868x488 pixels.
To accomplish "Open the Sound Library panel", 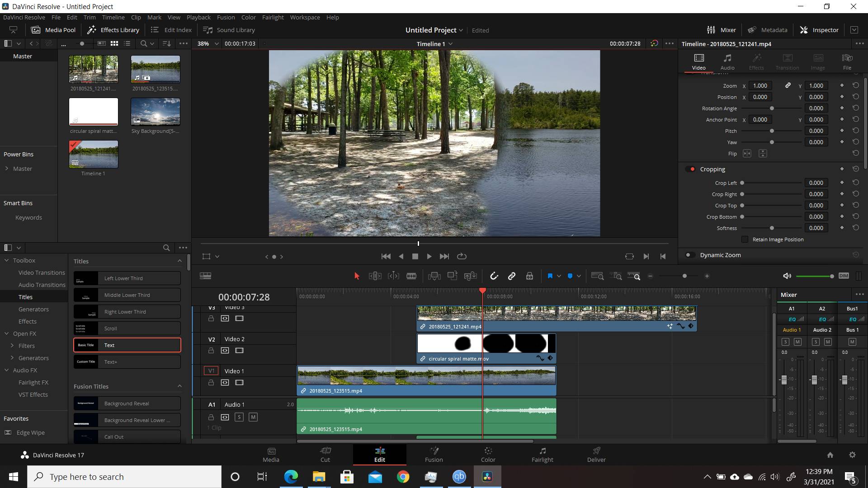I will tap(229, 30).
